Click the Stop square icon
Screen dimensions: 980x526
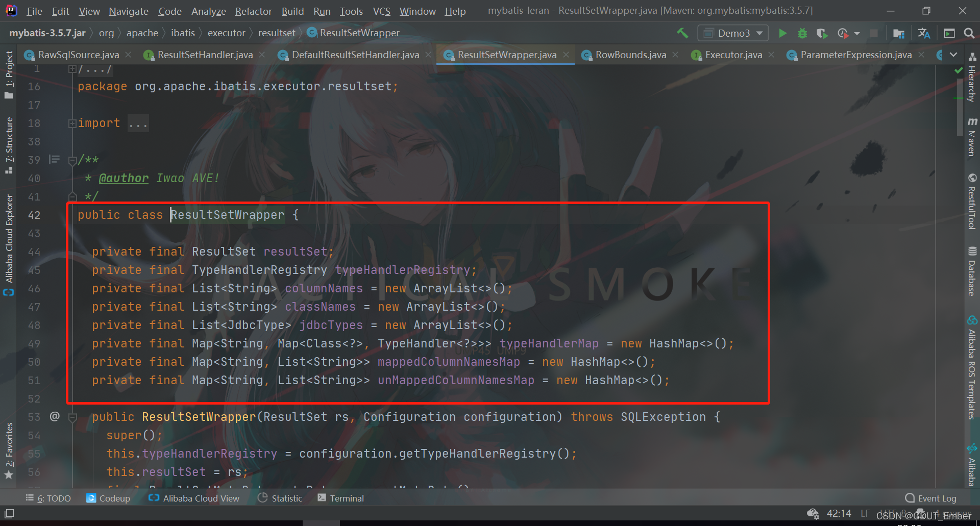874,33
